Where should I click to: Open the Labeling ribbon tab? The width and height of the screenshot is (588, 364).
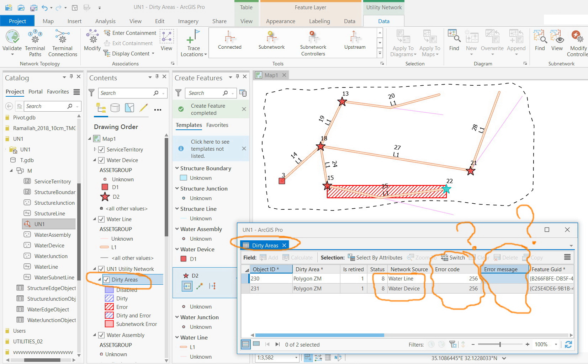(x=319, y=21)
